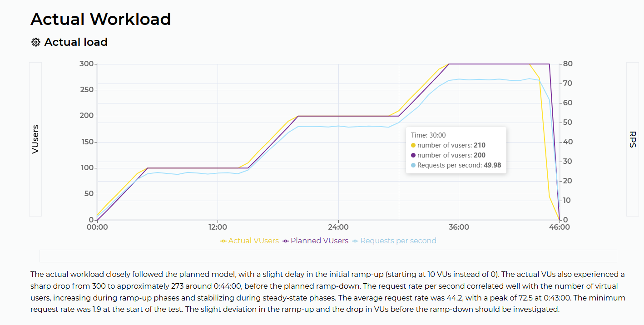Image resolution: width=644 pixels, height=325 pixels.
Task: Click the 12:00 time axis label
Action: point(218,227)
